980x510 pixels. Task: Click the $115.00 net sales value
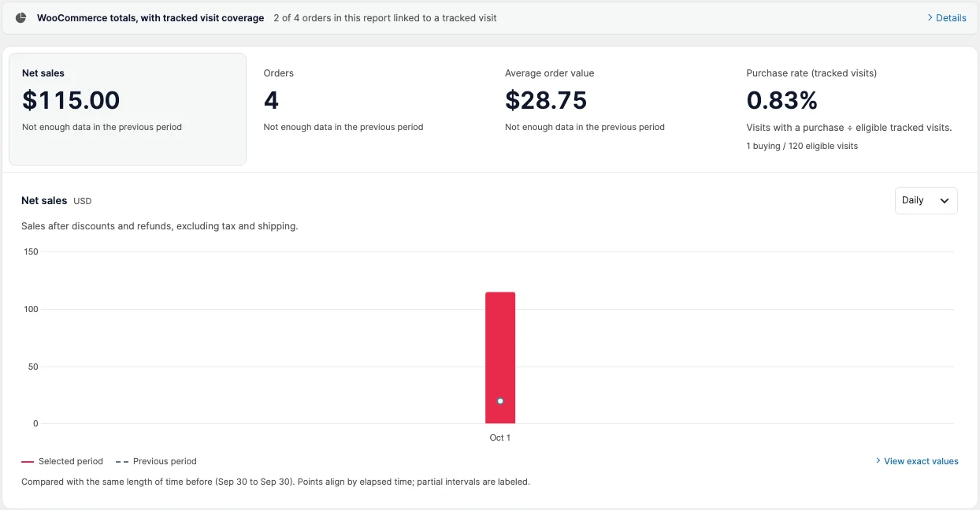click(x=71, y=100)
